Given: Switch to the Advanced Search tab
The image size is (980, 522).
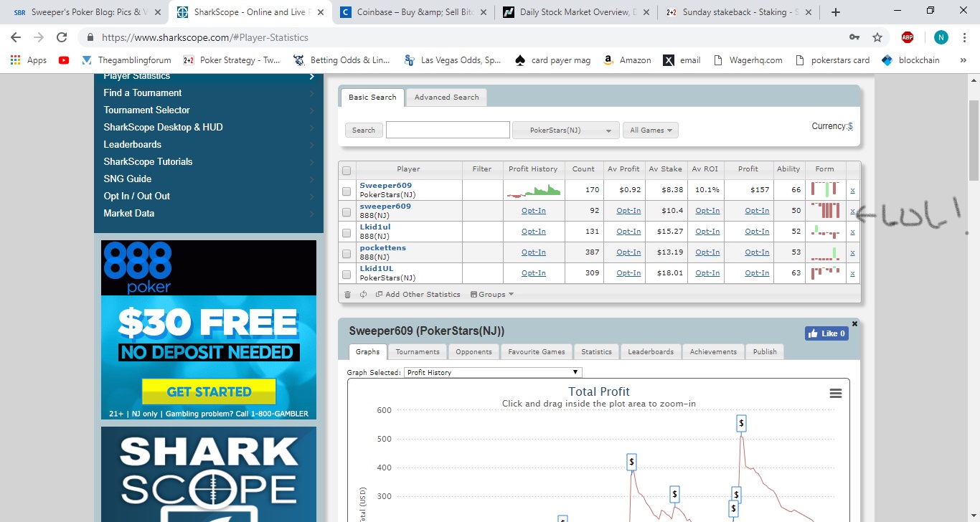Looking at the screenshot, I should pos(446,98).
